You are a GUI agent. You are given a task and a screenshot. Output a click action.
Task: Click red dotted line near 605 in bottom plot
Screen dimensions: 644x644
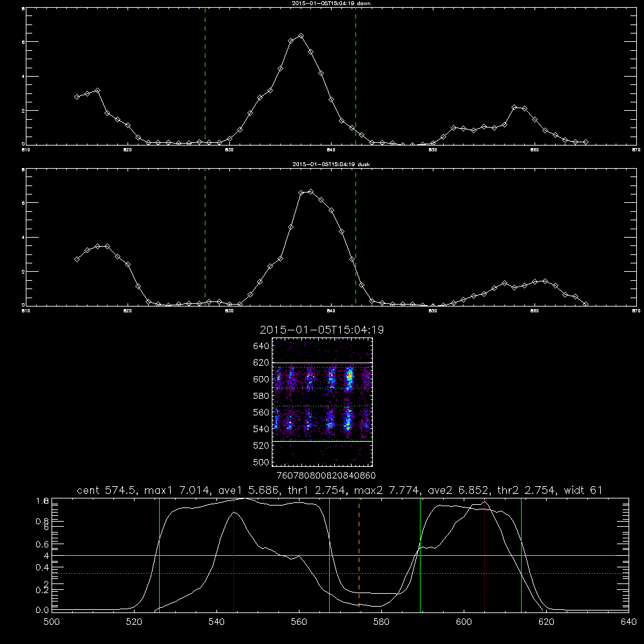click(x=485, y=554)
